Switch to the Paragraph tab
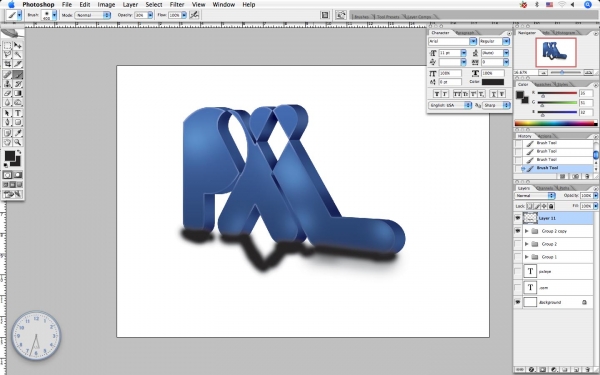Image resolution: width=600 pixels, height=375 pixels. pyautogui.click(x=465, y=33)
